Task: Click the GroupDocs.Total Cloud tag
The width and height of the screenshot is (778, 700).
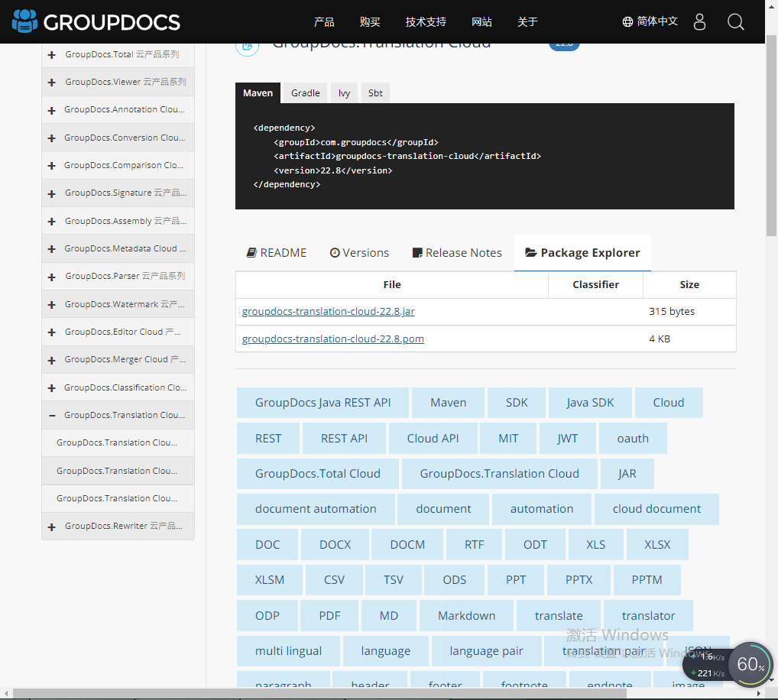Action: [318, 474]
